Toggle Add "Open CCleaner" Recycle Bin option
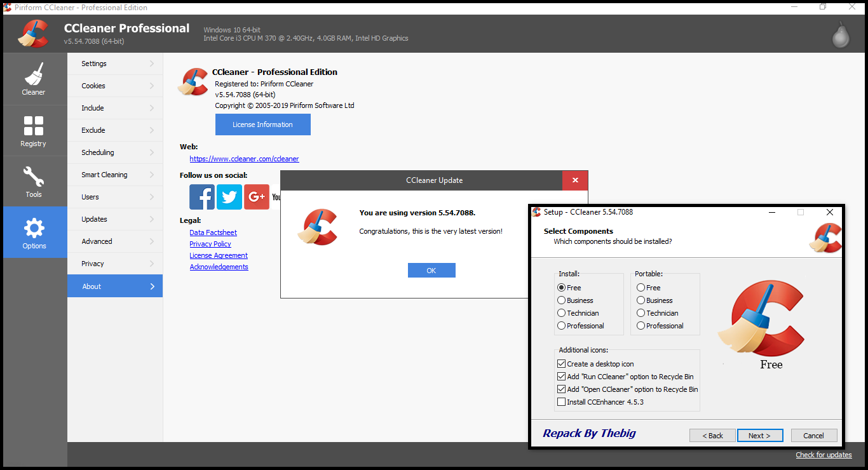This screenshot has height=470, width=868. coord(561,389)
